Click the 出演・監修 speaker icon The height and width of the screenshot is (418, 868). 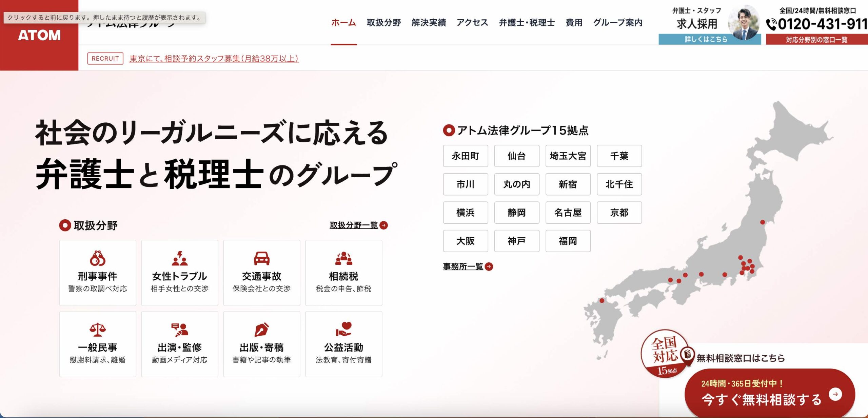pyautogui.click(x=179, y=329)
